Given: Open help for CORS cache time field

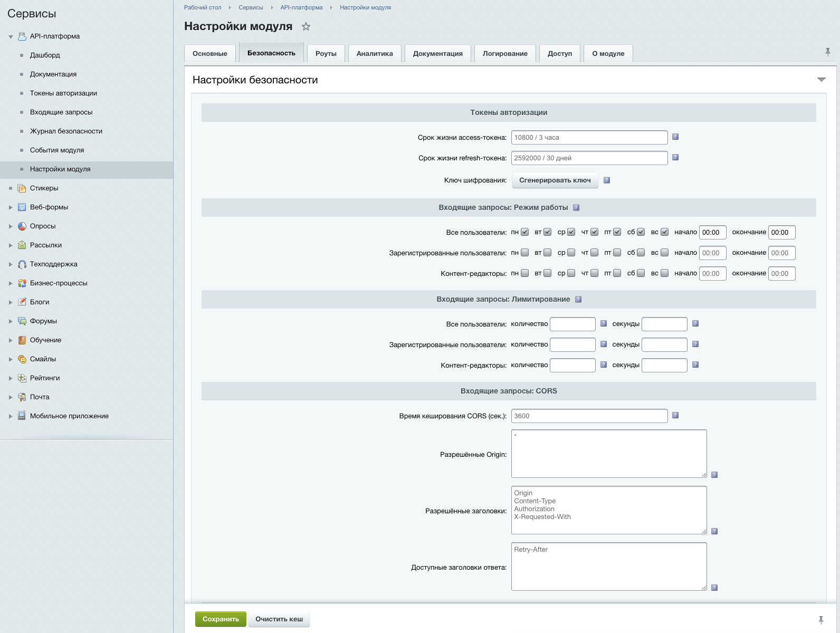Looking at the screenshot, I should (675, 416).
